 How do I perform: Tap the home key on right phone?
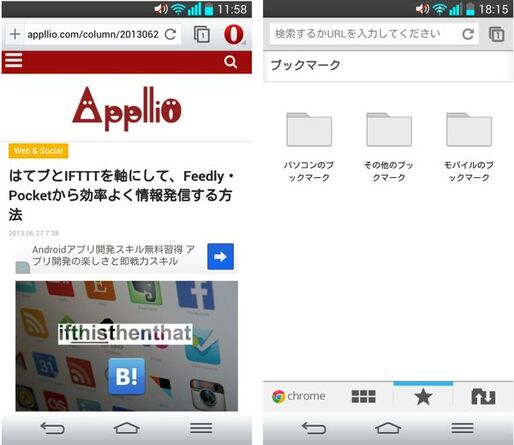click(x=388, y=428)
